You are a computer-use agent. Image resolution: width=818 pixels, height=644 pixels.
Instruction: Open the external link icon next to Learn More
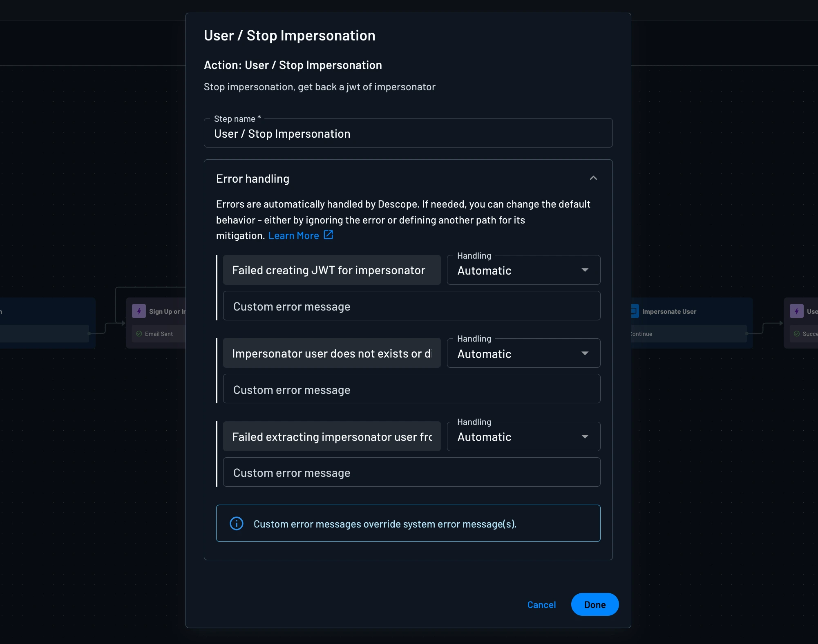click(328, 235)
